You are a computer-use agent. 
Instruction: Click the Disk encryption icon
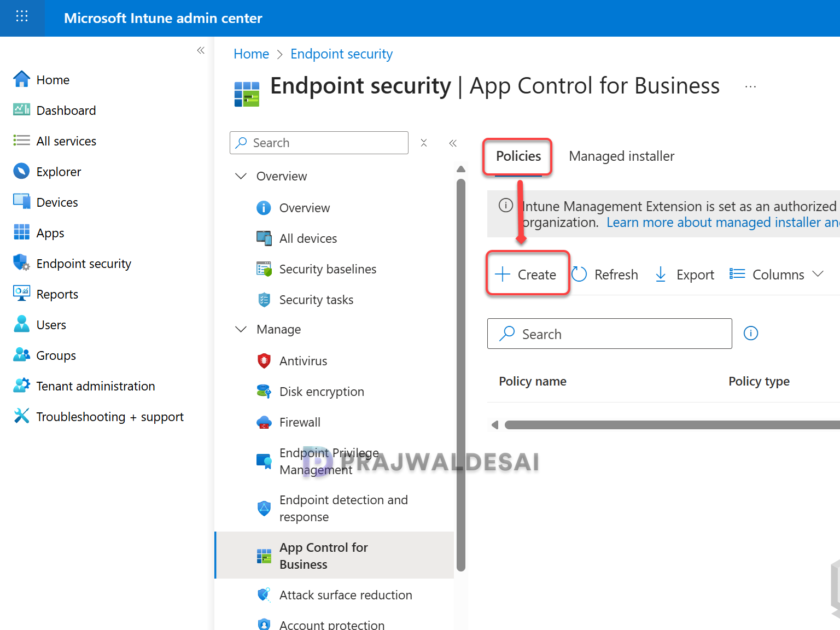[x=264, y=392]
